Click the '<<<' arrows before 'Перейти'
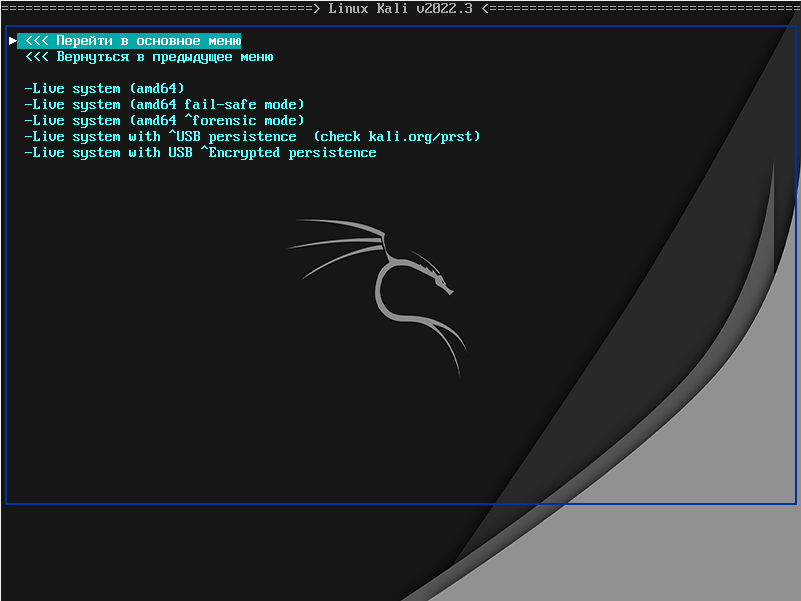 tap(36, 41)
